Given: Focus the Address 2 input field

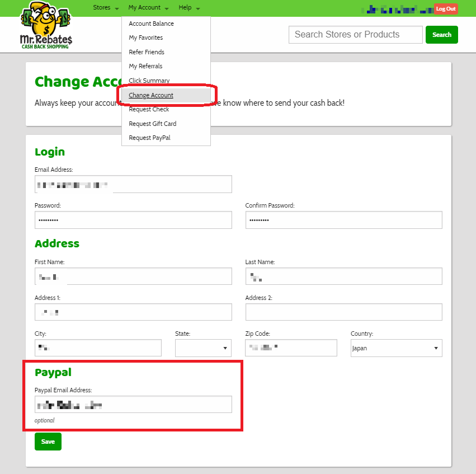Looking at the screenshot, I should (x=343, y=312).
